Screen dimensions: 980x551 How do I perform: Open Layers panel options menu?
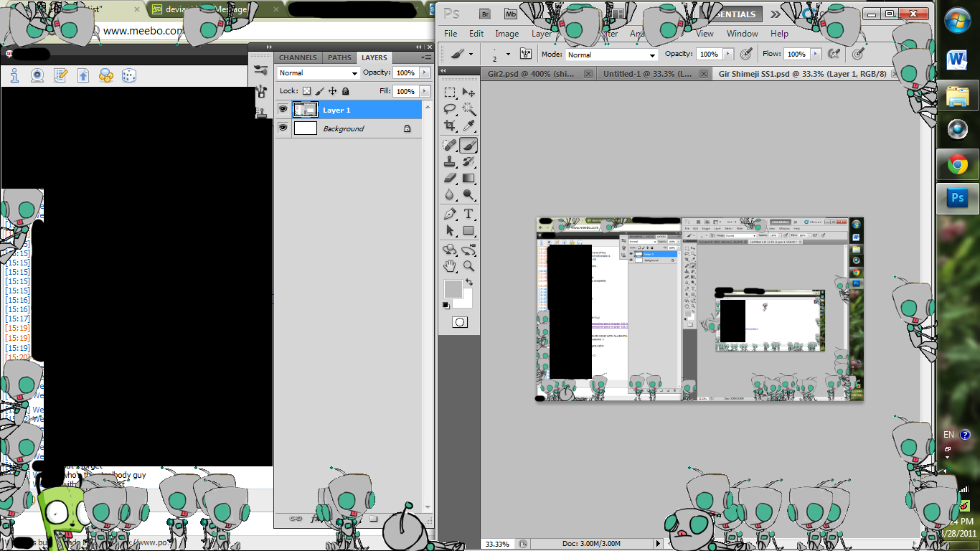point(427,57)
